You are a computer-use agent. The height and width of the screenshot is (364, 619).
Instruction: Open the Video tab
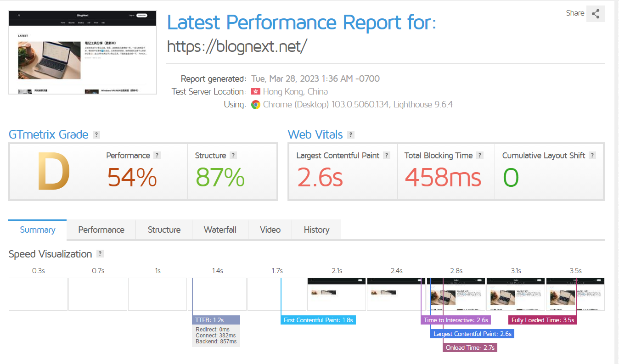click(x=270, y=230)
